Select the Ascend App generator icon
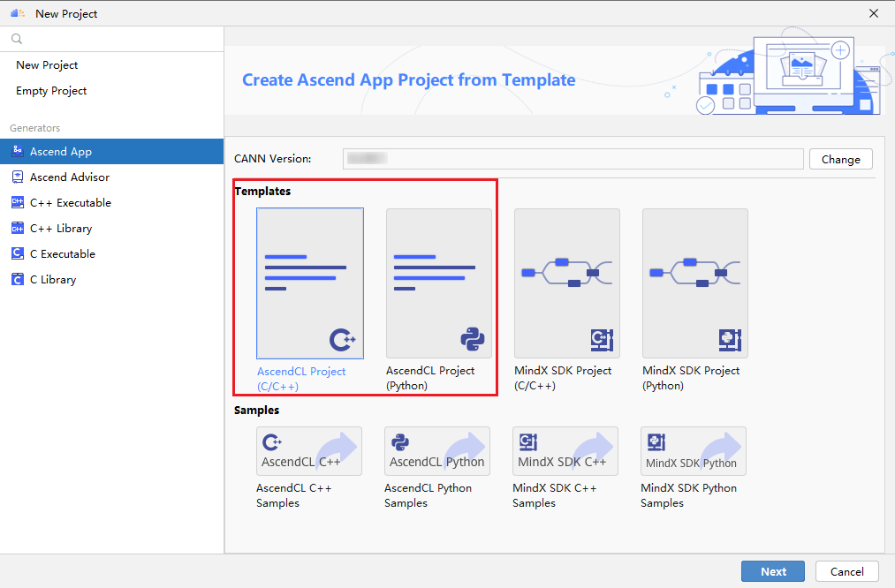895x588 pixels. (18, 151)
